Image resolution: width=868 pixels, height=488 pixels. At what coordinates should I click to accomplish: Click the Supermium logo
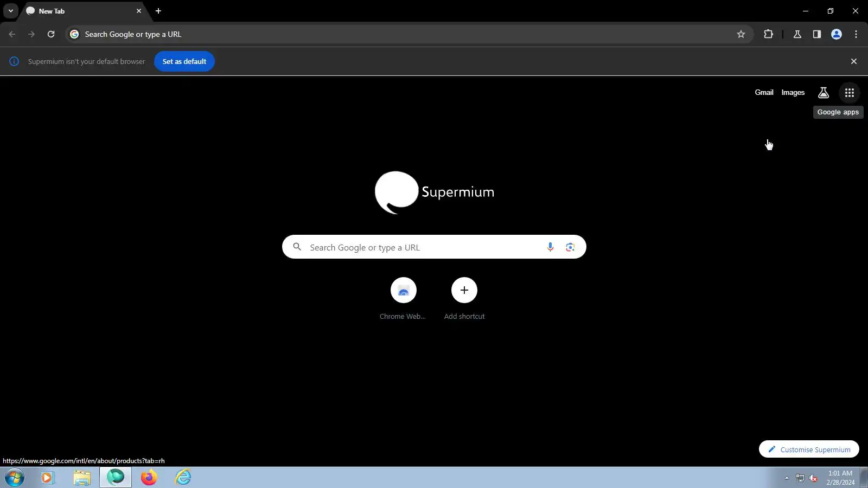click(435, 192)
